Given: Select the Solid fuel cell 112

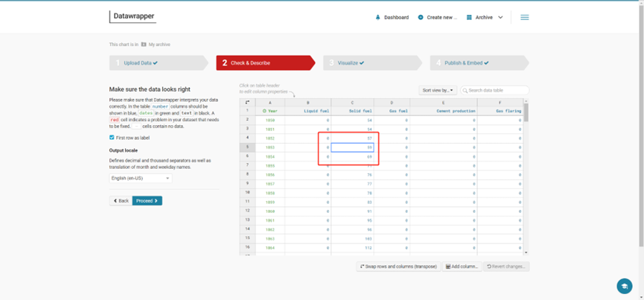Looking at the screenshot, I should tap(352, 248).
